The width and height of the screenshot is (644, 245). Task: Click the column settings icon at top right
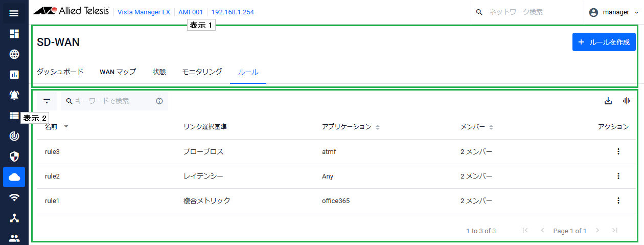tap(626, 101)
